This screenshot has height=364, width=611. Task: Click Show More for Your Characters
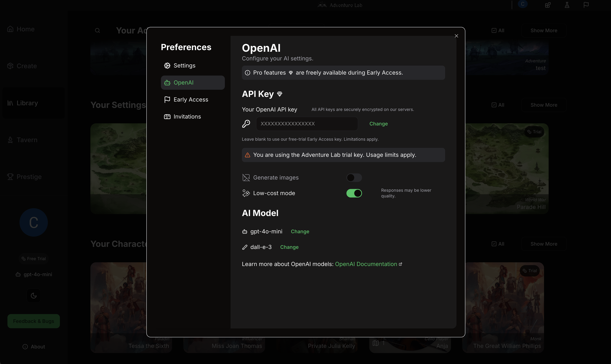[544, 244]
